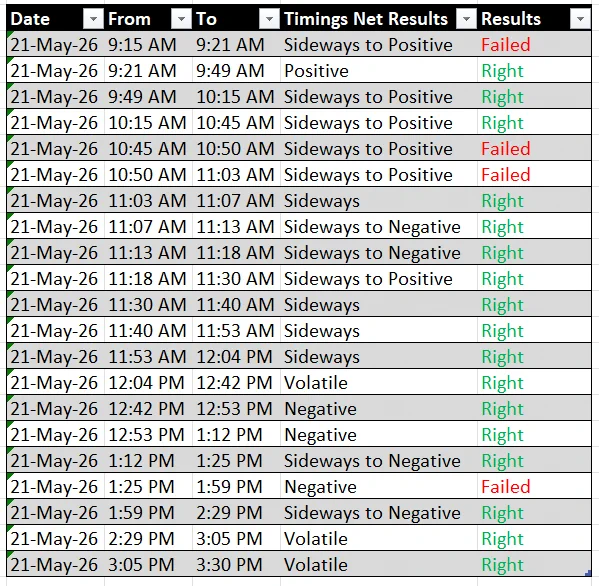Select the 12:42 PM From cell
The height and width of the screenshot is (586, 599).
pyautogui.click(x=148, y=408)
